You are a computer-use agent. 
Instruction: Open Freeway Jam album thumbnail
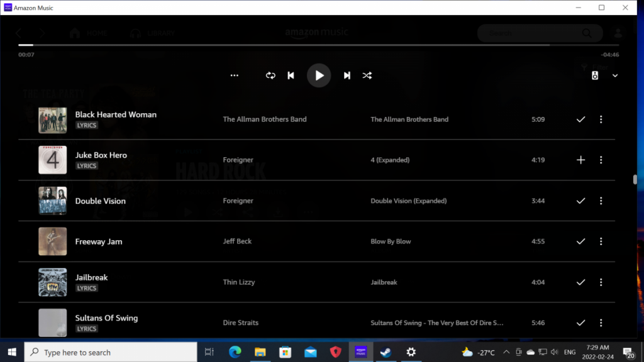coord(53,241)
